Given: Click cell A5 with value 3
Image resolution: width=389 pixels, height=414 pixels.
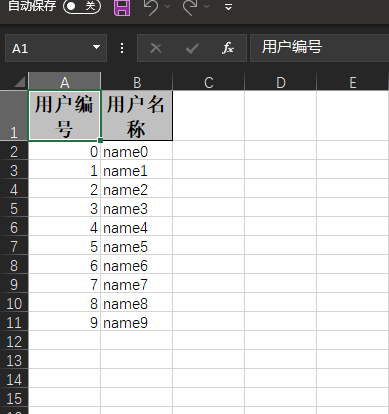Looking at the screenshot, I should (64, 207).
